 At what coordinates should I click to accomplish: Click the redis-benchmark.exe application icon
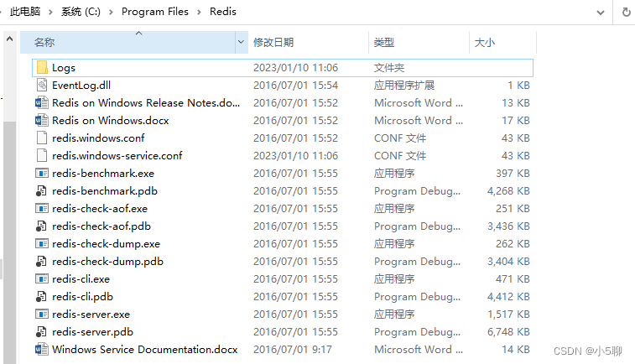(42, 173)
